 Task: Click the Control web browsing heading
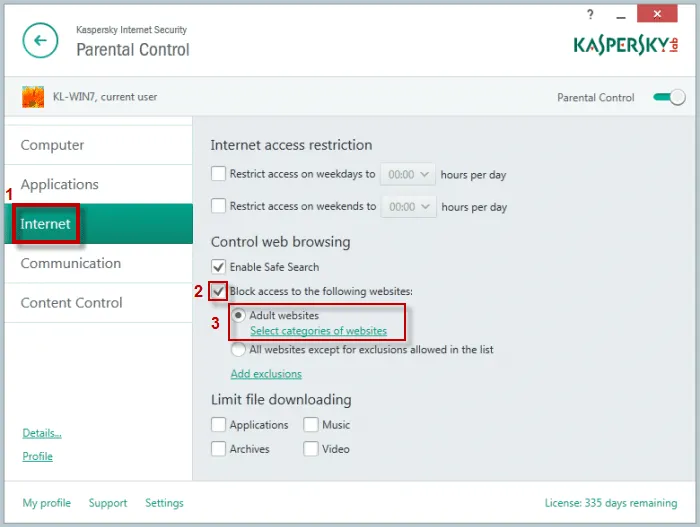point(280,242)
